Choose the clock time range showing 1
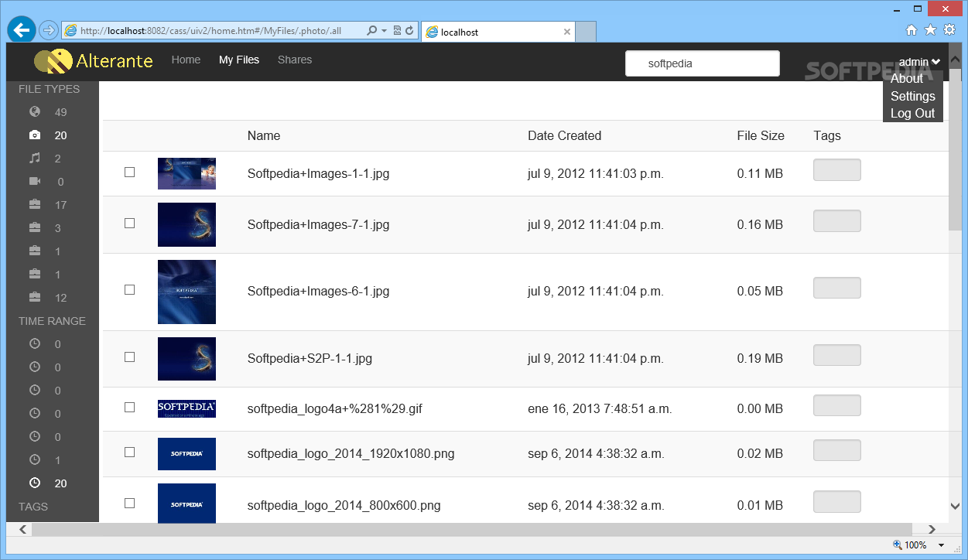The height and width of the screenshot is (560, 968). coord(34,460)
